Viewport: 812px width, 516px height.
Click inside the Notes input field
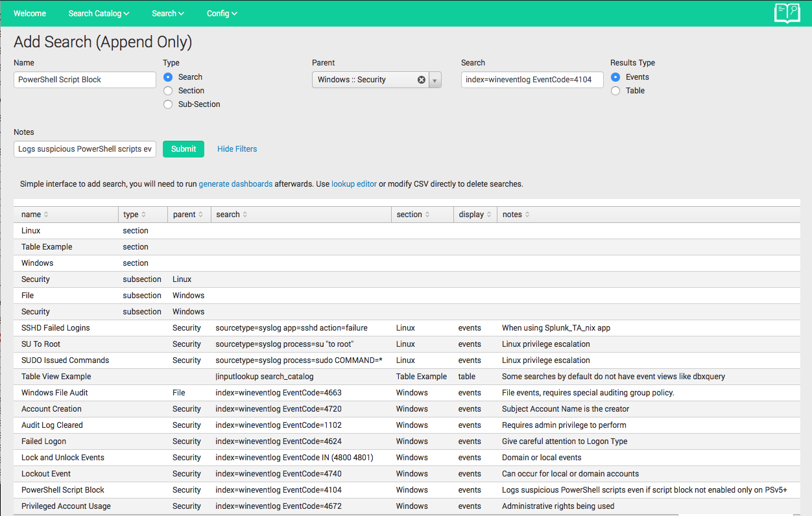pos(84,148)
